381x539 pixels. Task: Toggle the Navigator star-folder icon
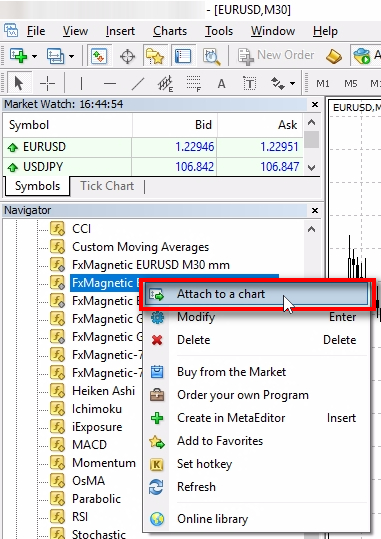pyautogui.click(x=155, y=56)
